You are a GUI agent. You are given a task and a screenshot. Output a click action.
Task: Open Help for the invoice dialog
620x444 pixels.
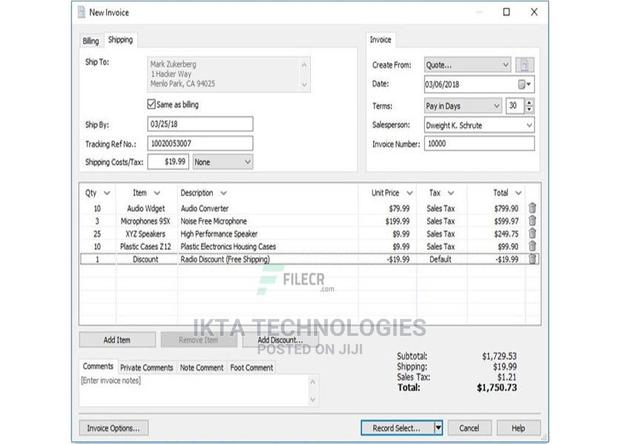click(518, 428)
